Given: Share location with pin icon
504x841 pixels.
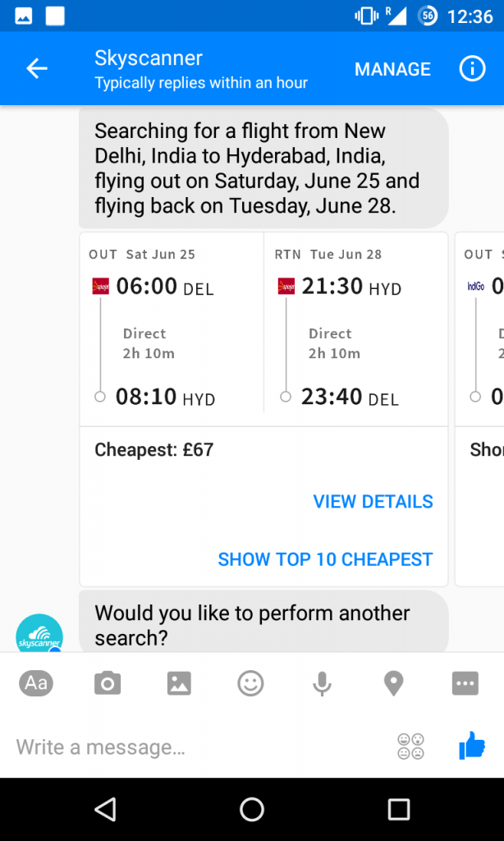Looking at the screenshot, I should (393, 683).
